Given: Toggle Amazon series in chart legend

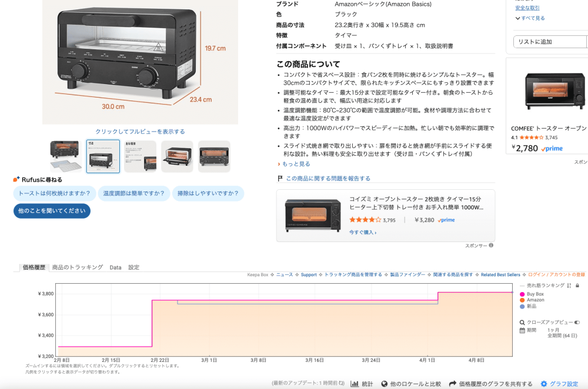Looking at the screenshot, I should pos(522,300).
